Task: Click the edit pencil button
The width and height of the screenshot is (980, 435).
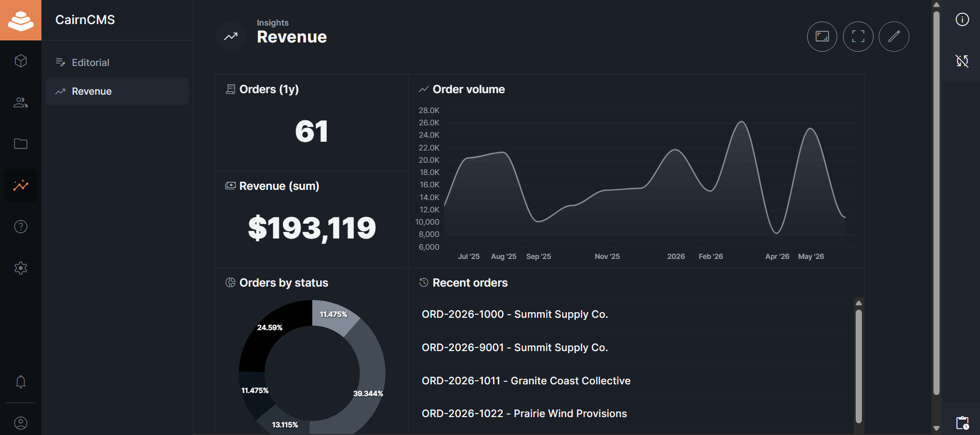Action: (x=894, y=36)
